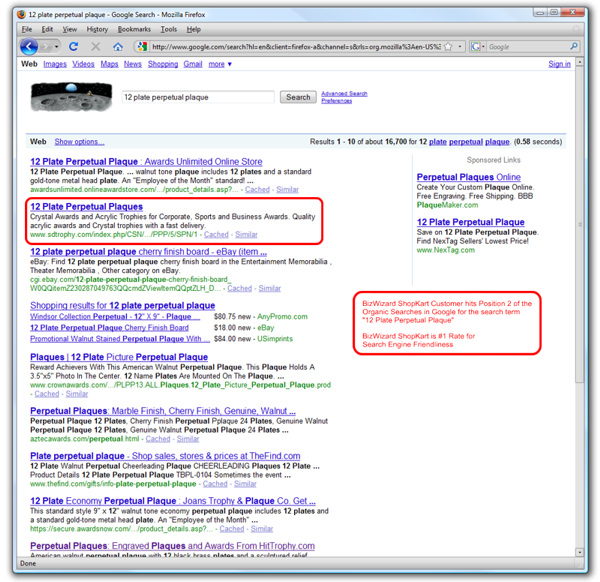The width and height of the screenshot is (600, 582).
Task: Click the Firefox icon in the title bar
Action: (x=22, y=15)
